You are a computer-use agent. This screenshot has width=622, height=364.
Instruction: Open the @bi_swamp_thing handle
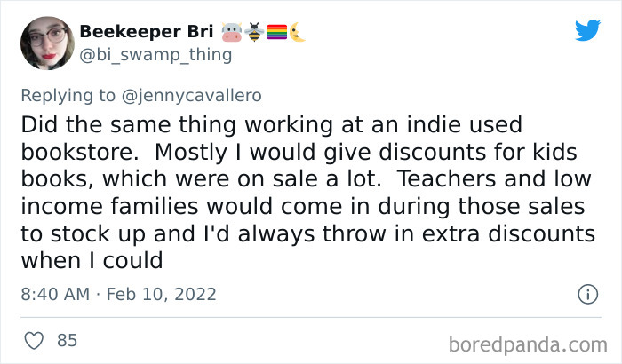coord(155,55)
